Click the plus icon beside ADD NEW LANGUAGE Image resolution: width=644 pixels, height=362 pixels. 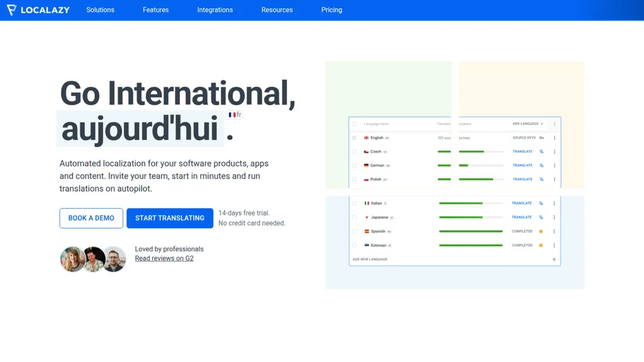point(554,258)
